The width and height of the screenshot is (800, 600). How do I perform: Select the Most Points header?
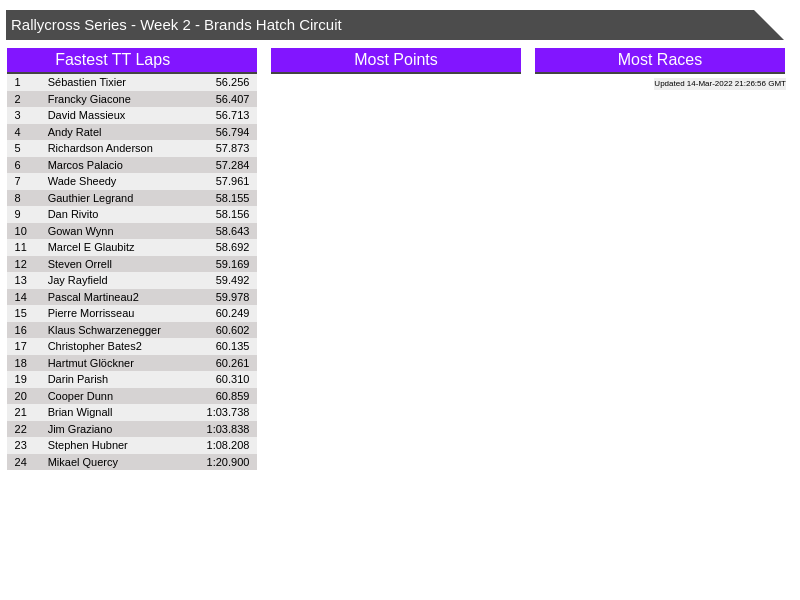tap(395, 60)
